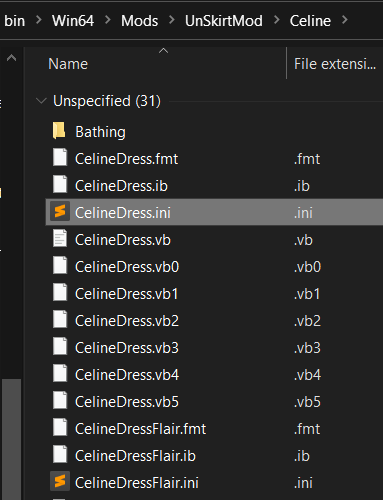383x500 pixels.
Task: Select CelineDress.vb0 file name
Action: tap(127, 267)
